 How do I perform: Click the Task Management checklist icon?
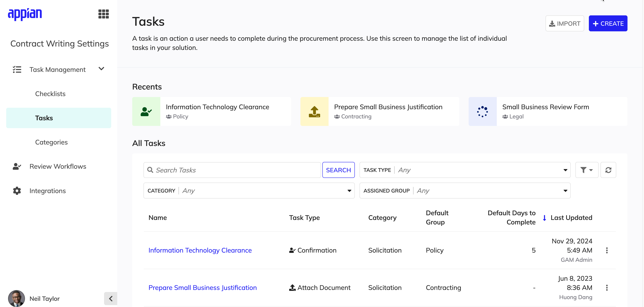[x=17, y=69]
